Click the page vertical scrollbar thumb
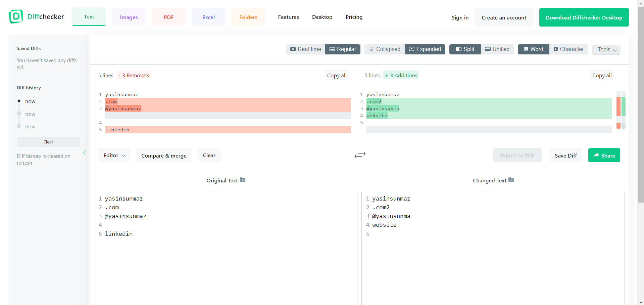Viewport: 644px width, 305px height. pyautogui.click(x=641, y=104)
